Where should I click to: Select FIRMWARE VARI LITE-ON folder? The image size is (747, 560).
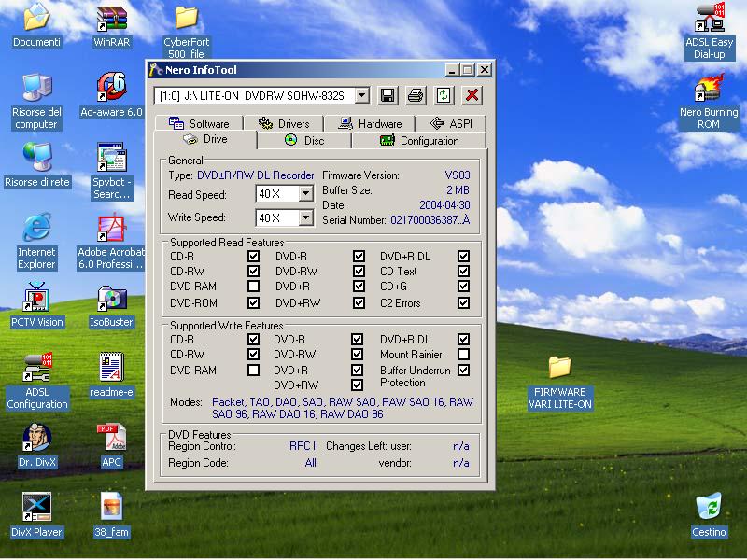[559, 384]
